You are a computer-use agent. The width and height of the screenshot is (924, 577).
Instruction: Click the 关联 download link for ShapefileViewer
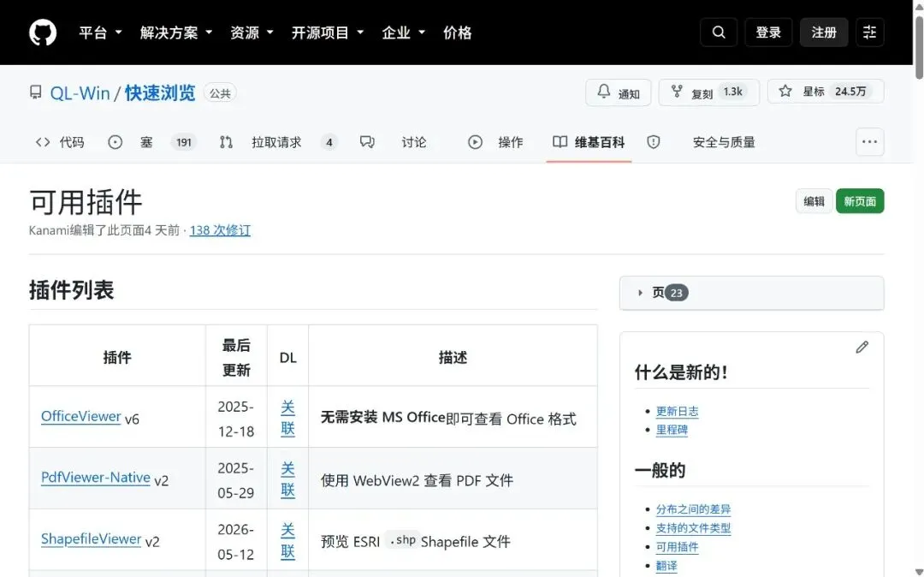[x=287, y=540]
